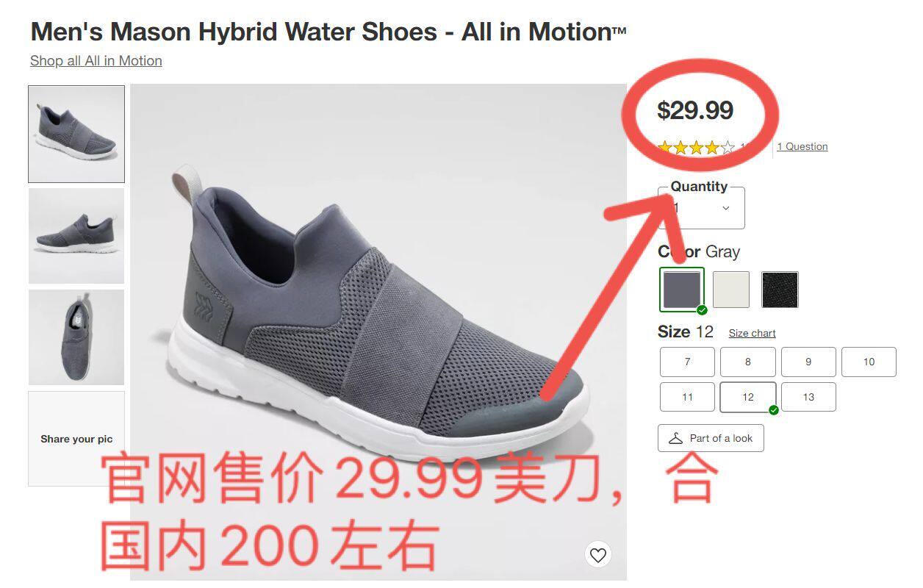View first side-view shoe thumbnail

pyautogui.click(x=76, y=134)
